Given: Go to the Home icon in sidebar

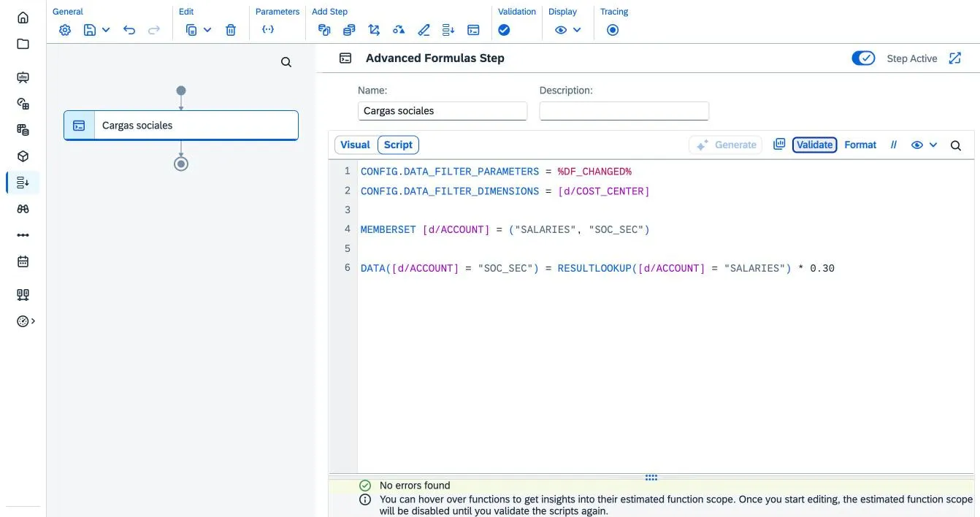Looking at the screenshot, I should click(x=23, y=18).
